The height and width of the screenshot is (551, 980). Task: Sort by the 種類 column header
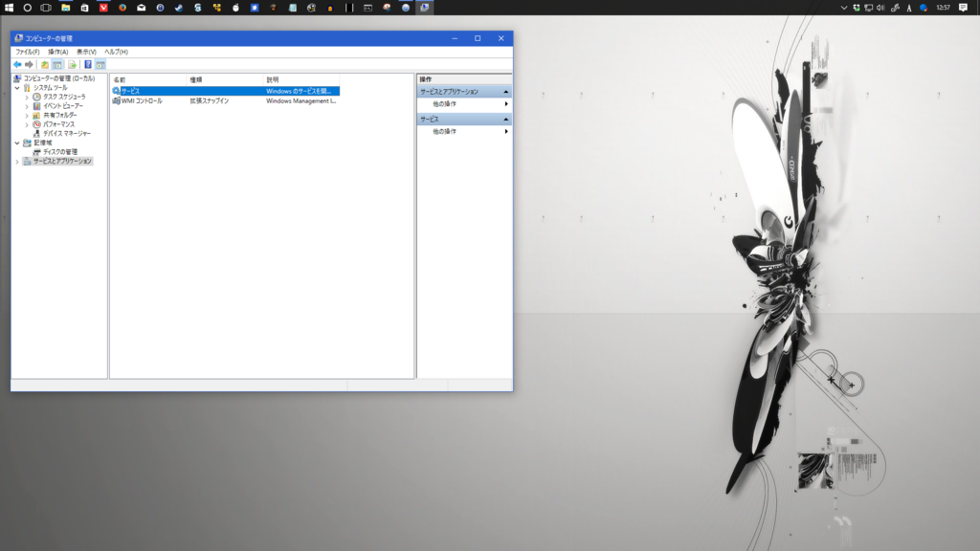point(225,80)
